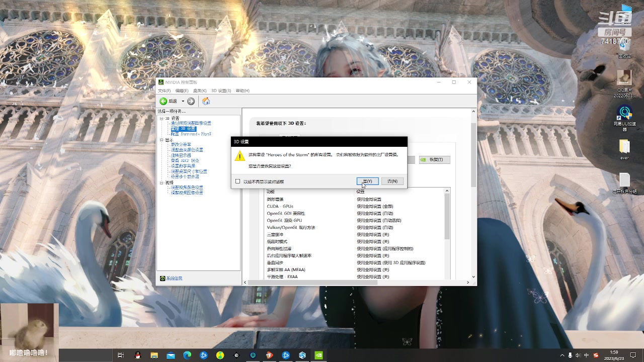Select 配置 Surround、PhysX in the tree
The height and width of the screenshot is (362, 644).
191,134
